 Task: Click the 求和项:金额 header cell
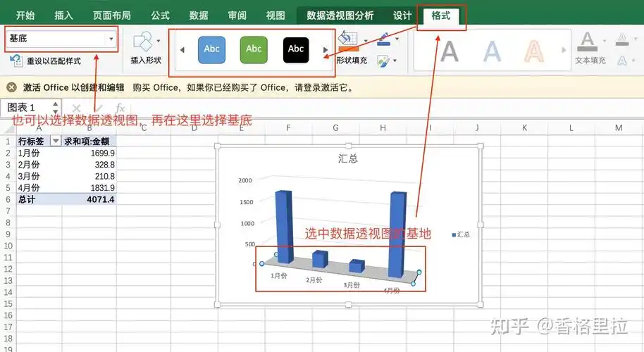pos(89,141)
